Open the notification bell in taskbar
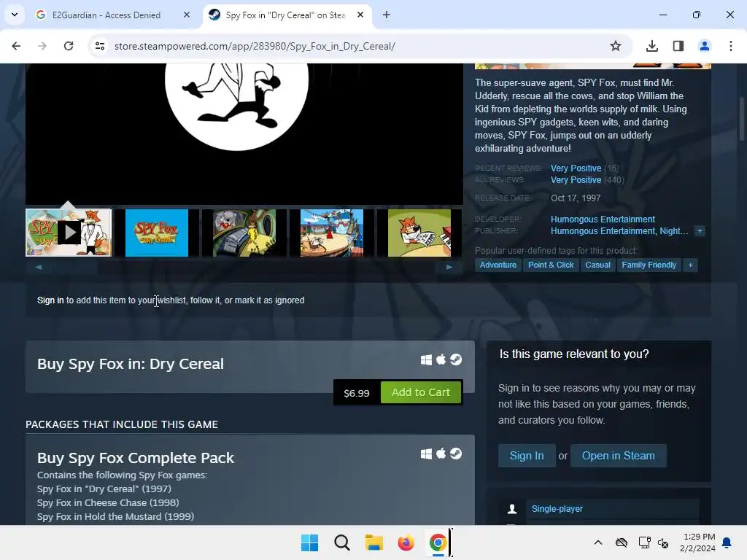The height and width of the screenshot is (560, 747). [x=727, y=542]
